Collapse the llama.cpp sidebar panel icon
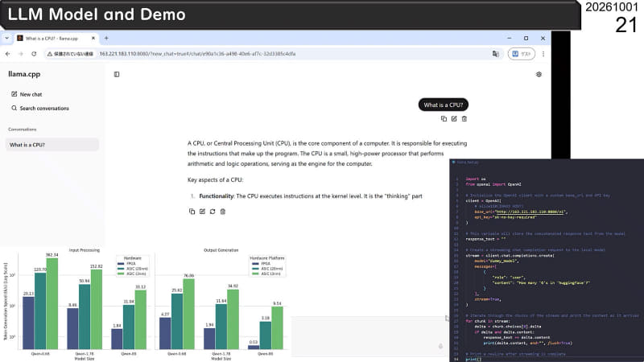This screenshot has width=644, height=362. [x=117, y=74]
